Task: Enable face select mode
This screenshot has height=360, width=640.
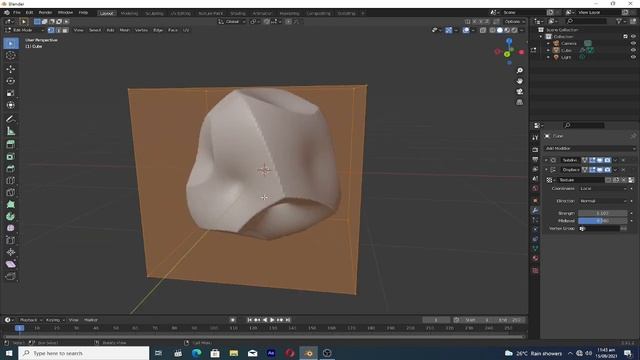Action: (65, 30)
